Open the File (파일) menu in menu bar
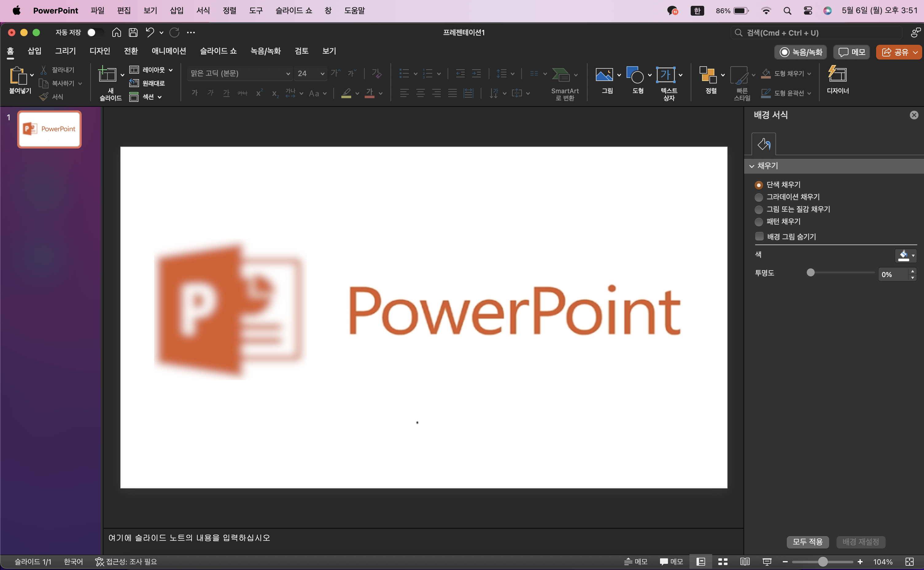This screenshot has height=570, width=924. click(x=97, y=10)
